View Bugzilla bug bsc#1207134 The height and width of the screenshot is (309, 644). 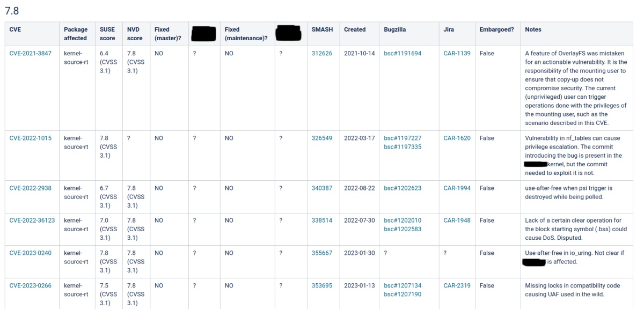point(402,286)
